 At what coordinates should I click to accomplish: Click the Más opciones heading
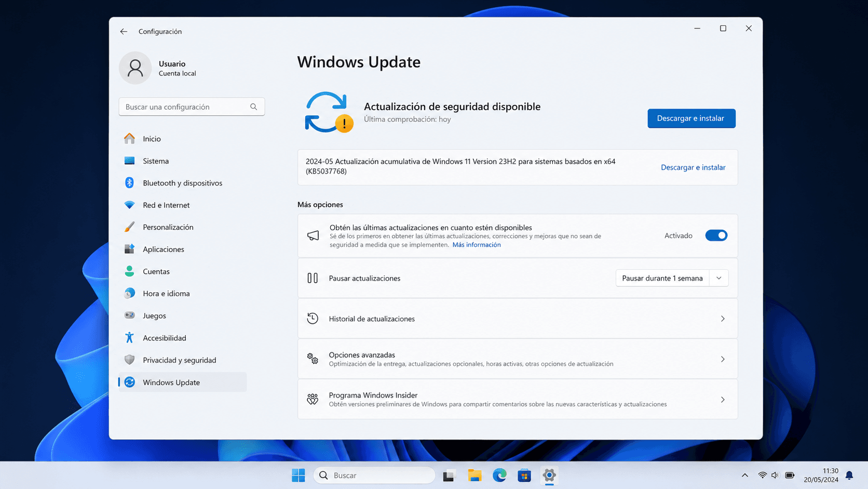pos(320,204)
